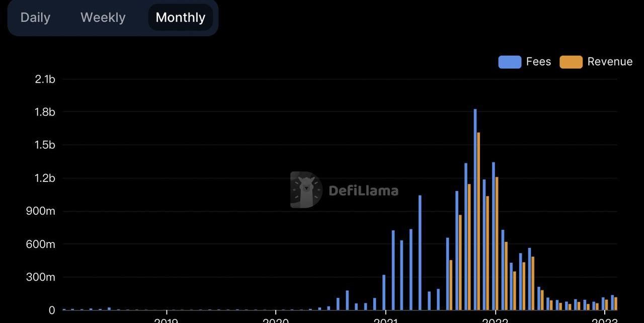Click the blue Fees legend swatch
This screenshot has width=644, height=323.
[x=509, y=62]
